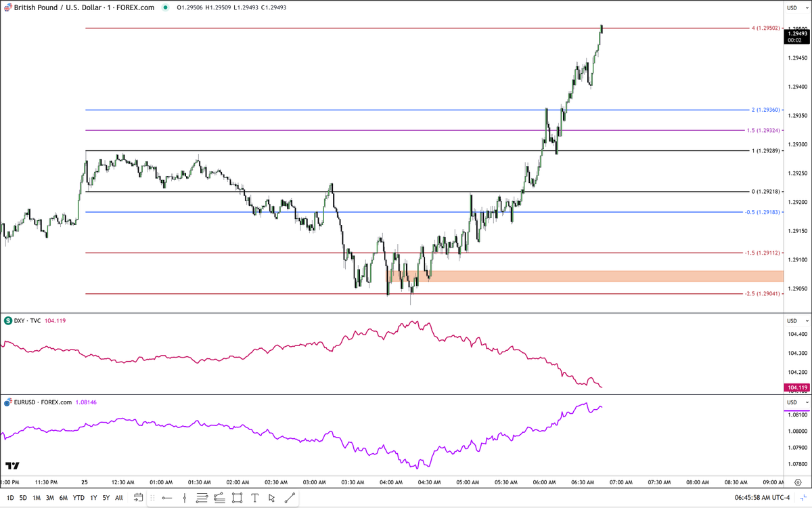The image size is (812, 508).
Task: Select the -2.5 (1.29041) Fib level label
Action: pos(764,294)
